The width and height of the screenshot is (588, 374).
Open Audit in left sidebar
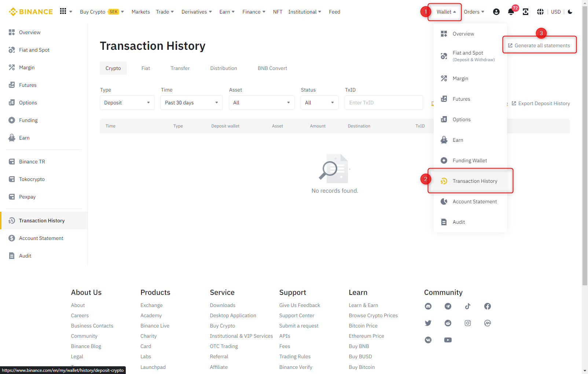tap(44, 256)
